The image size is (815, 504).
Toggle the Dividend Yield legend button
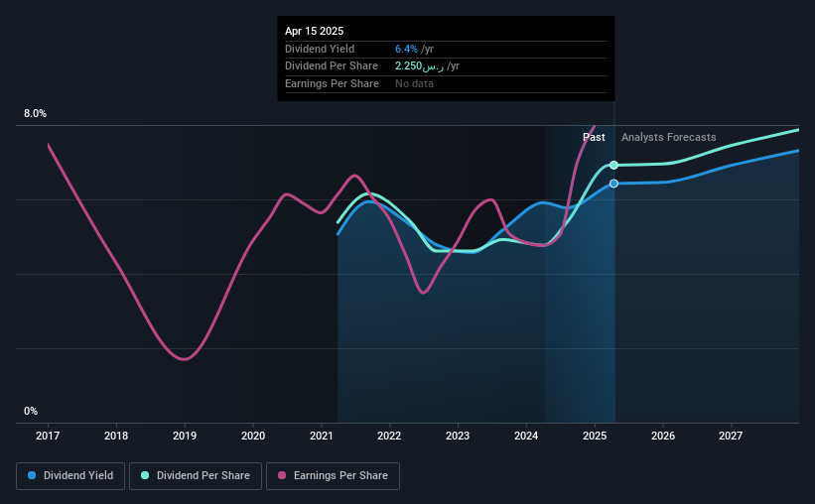point(70,476)
